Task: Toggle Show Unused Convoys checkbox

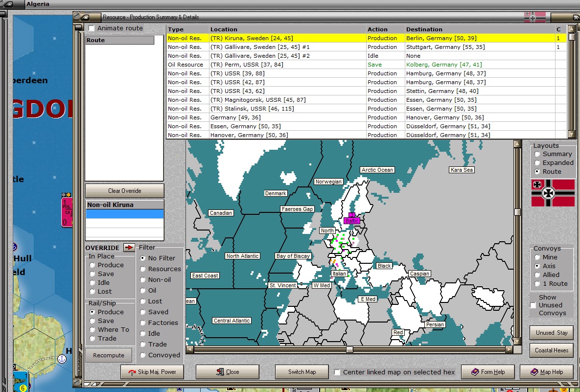Action: tap(533, 305)
